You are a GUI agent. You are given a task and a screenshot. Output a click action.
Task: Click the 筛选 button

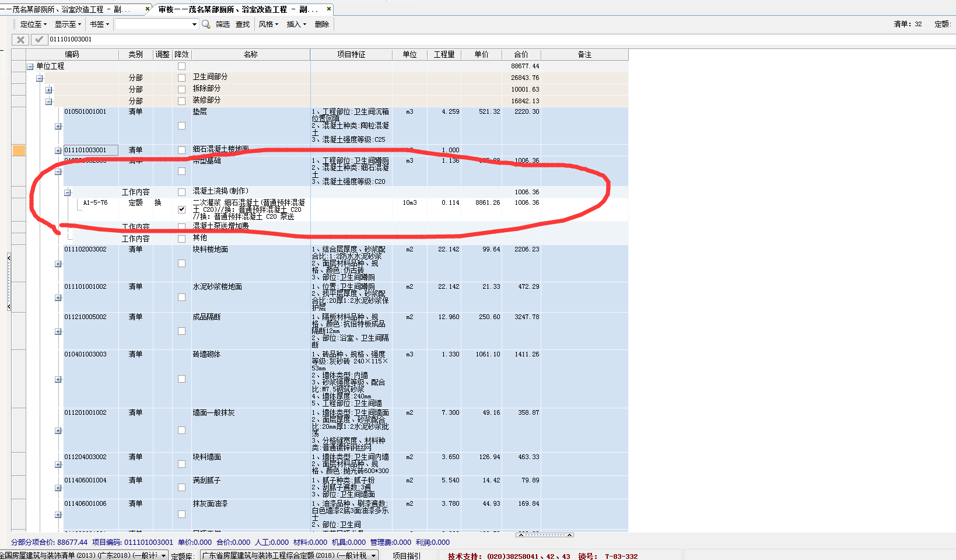click(x=222, y=24)
